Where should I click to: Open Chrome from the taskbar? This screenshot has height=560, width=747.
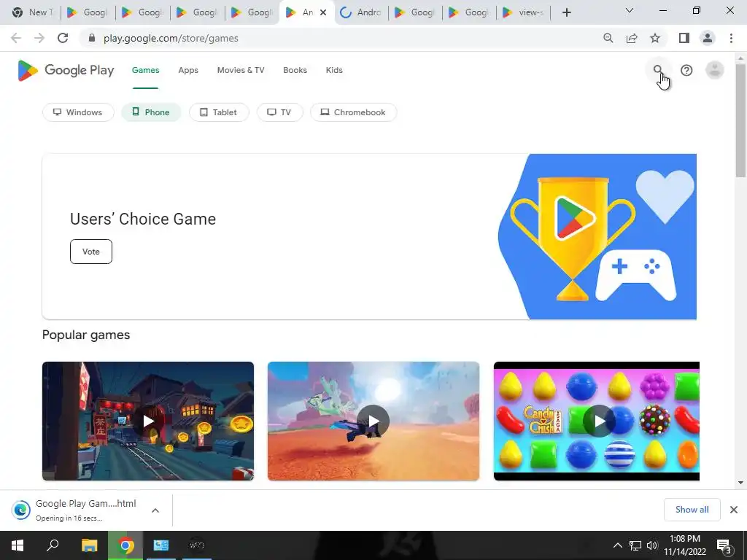click(x=125, y=545)
